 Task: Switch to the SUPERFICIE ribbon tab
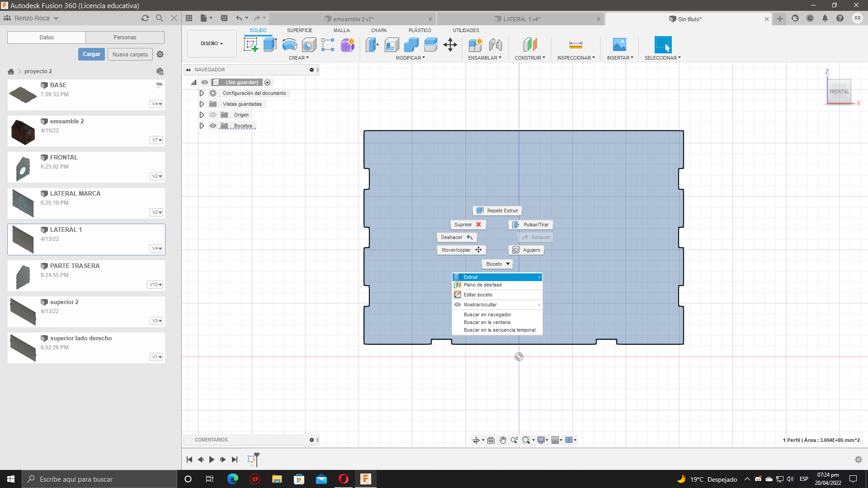tap(299, 30)
